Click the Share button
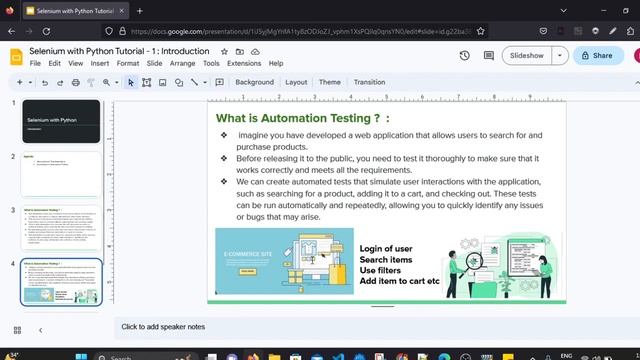The height and width of the screenshot is (360, 640). [598, 56]
